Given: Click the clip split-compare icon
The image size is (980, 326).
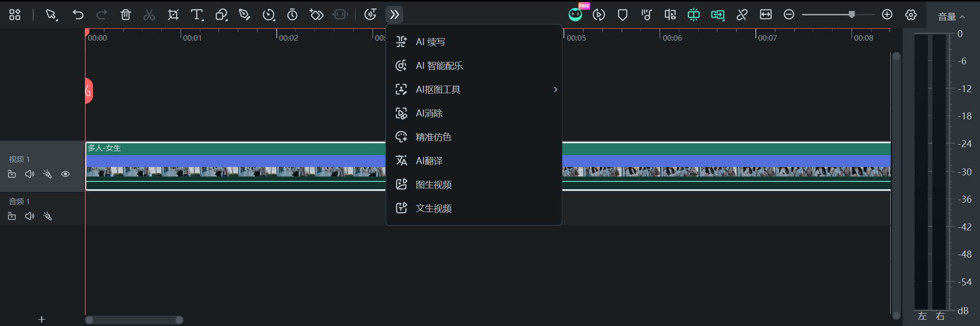Looking at the screenshot, I should pos(670,15).
